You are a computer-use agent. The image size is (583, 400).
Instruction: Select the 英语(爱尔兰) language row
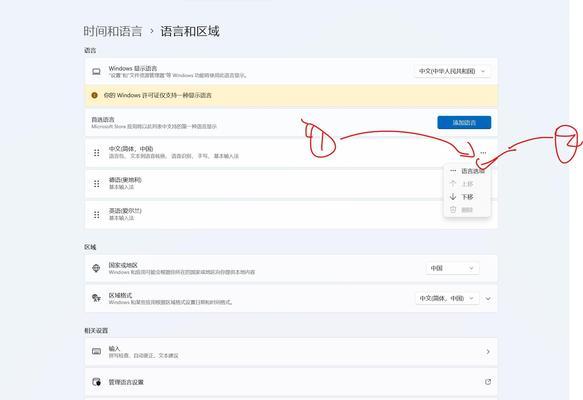coord(291,215)
